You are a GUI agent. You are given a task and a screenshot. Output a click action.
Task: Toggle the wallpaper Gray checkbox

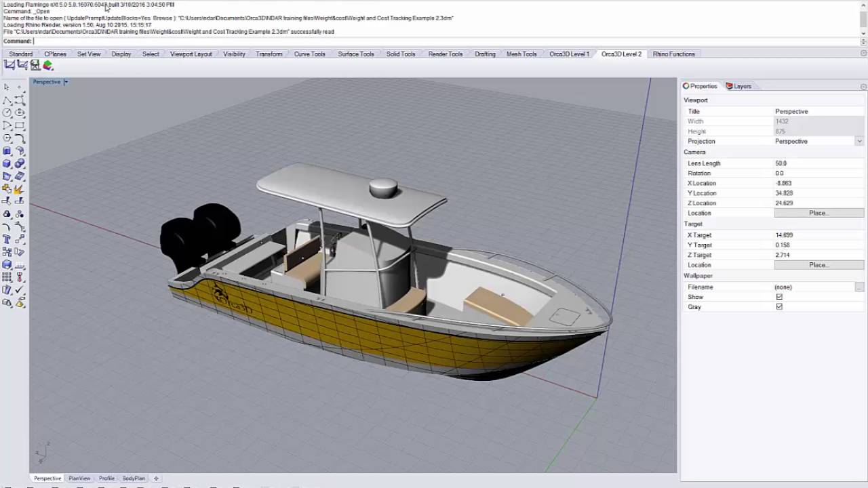tap(779, 307)
